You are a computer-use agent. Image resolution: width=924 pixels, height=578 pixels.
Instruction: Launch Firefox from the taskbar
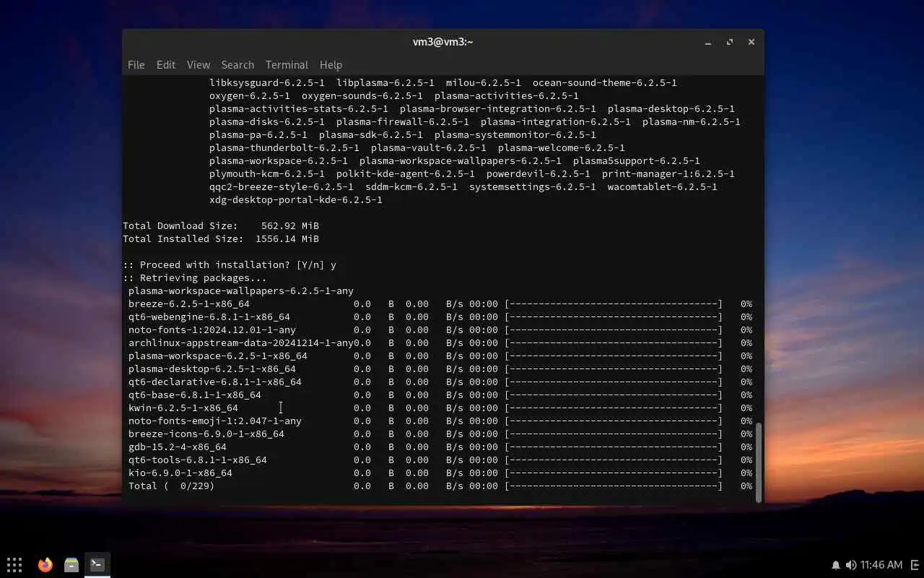click(x=45, y=564)
